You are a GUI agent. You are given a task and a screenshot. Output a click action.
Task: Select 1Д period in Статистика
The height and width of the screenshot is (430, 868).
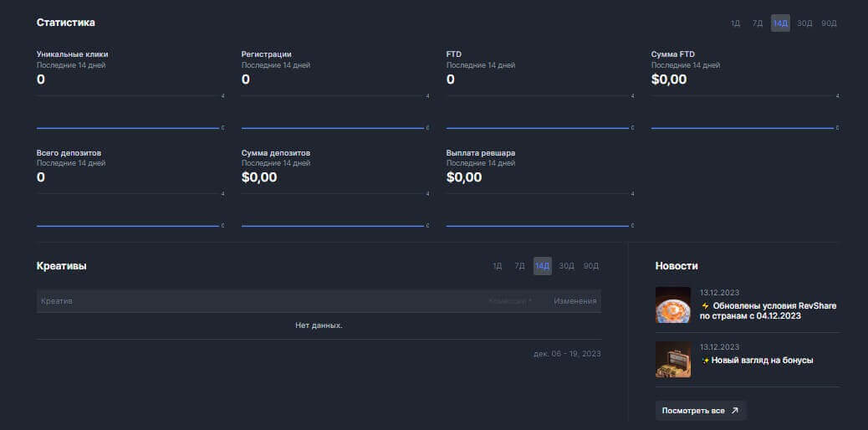coord(735,23)
